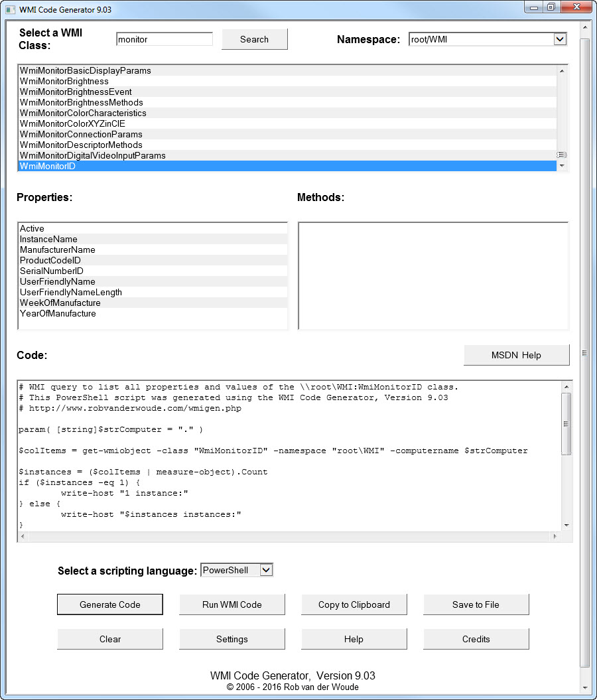Select the WmiMonitorDigitalVideoInputParams class

[x=287, y=155]
